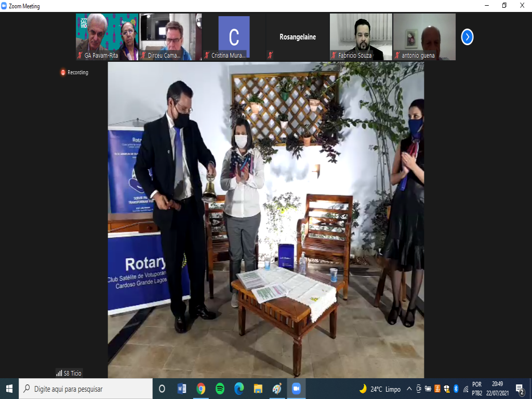Viewport: 532px width, 399px height.
Task: Select the Rosangelaine participant tile
Action: coord(297,37)
